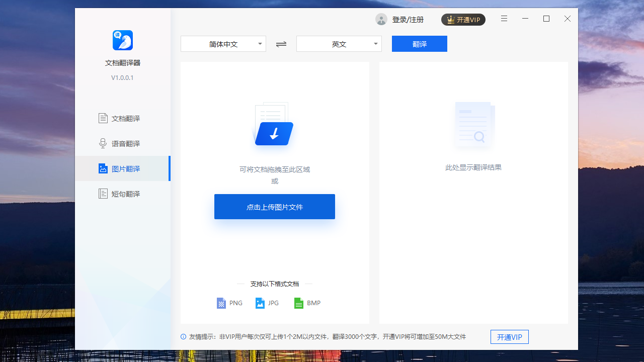Open the hamburger menu
644x362 pixels.
(504, 19)
